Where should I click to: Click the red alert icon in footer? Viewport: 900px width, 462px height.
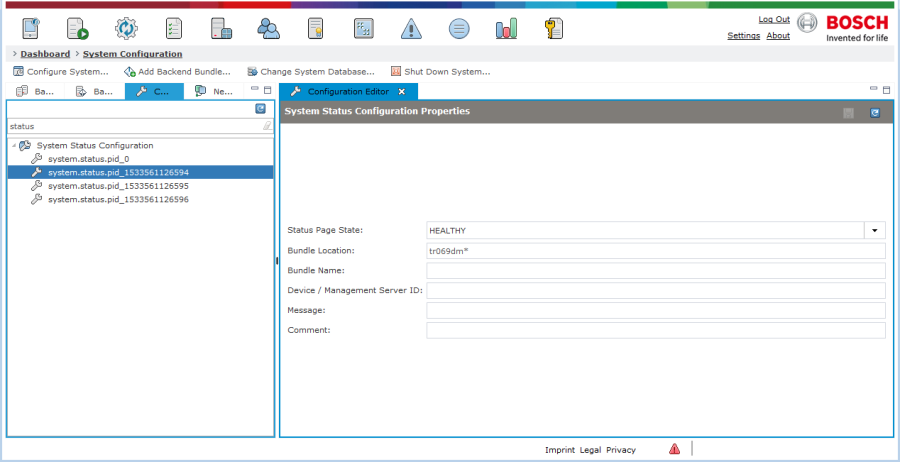674,449
